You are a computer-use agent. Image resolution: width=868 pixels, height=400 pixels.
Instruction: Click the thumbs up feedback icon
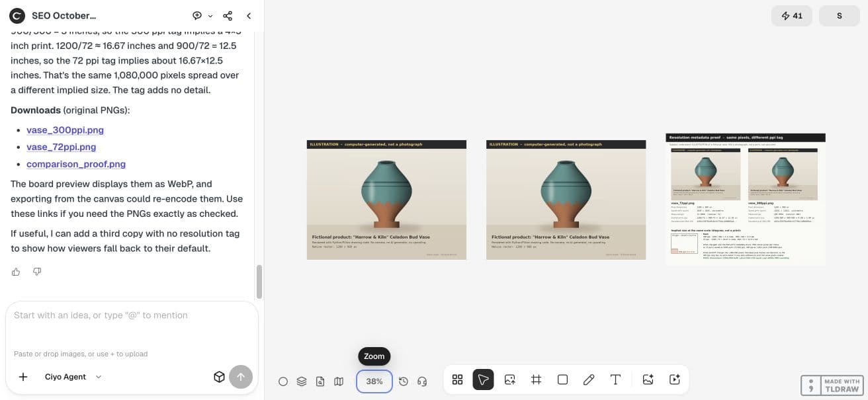coord(16,272)
